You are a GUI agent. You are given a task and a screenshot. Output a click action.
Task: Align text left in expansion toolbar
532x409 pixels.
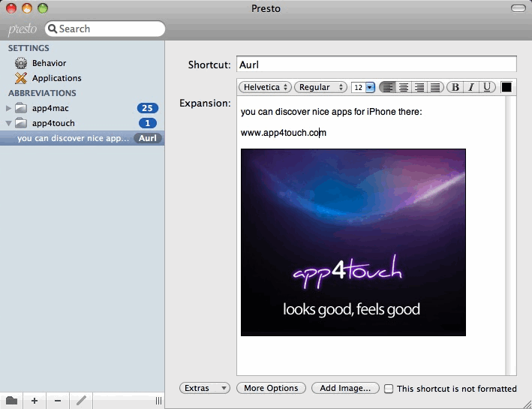(x=387, y=87)
